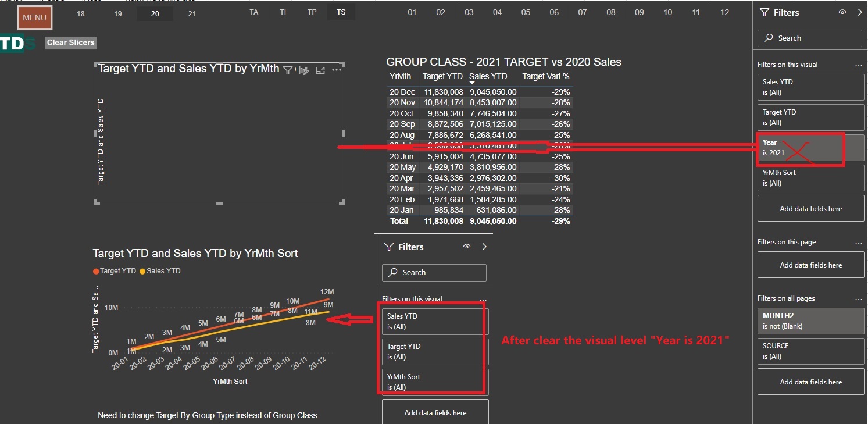Collapse the Filters pane beside the line chart

coord(484,247)
